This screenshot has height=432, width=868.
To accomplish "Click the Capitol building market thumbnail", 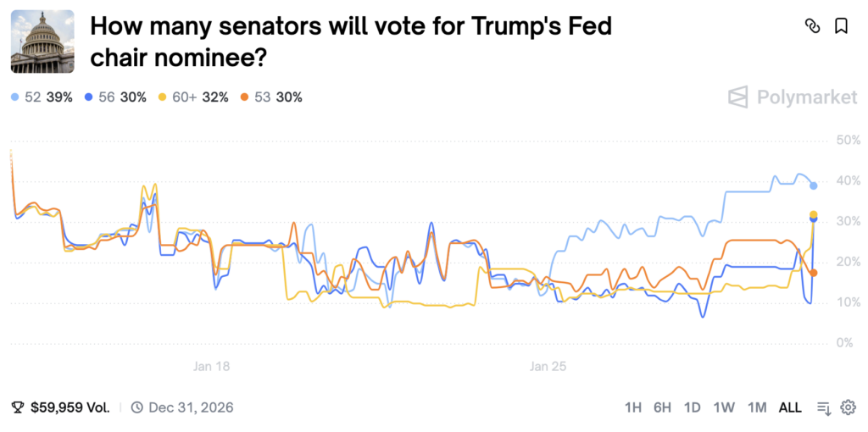I will tap(36, 42).
